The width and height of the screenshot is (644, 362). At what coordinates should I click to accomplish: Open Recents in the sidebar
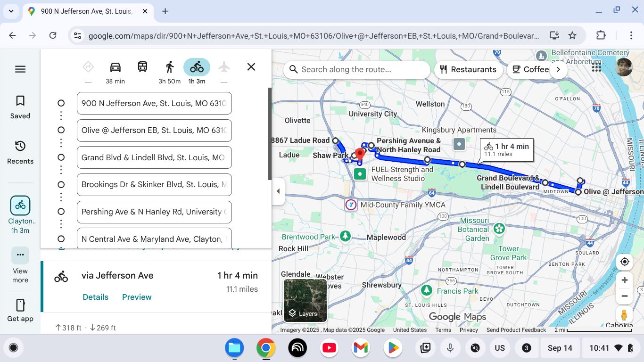[20, 152]
